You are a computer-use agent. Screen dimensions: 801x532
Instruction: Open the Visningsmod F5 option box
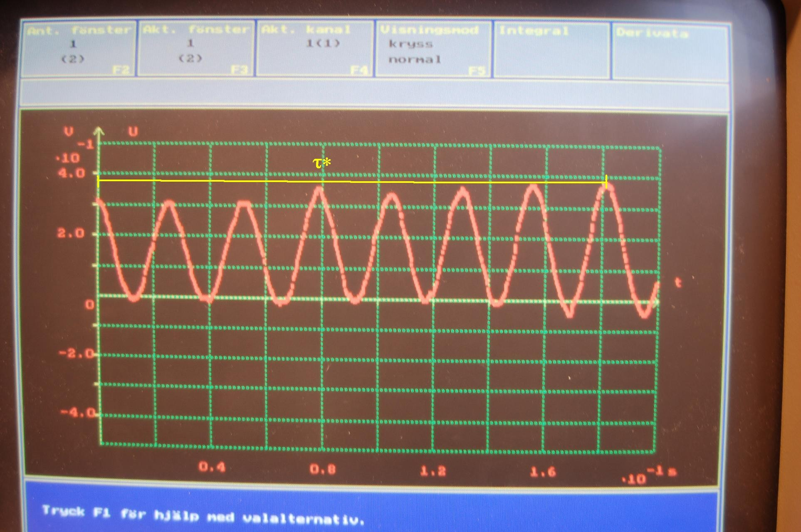click(433, 49)
